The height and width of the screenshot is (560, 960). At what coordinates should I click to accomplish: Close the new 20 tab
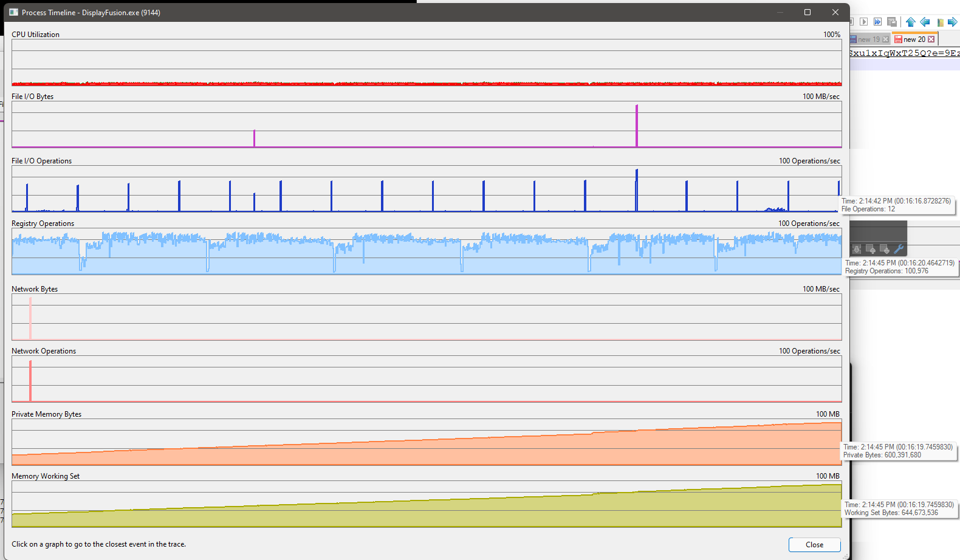pos(931,39)
